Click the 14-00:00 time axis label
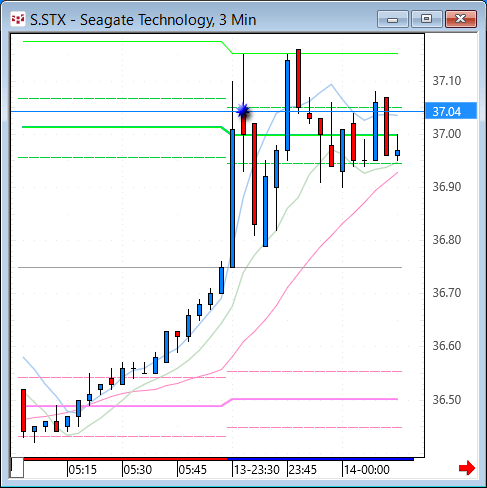Image resolution: width=487 pixels, height=488 pixels. click(x=367, y=470)
